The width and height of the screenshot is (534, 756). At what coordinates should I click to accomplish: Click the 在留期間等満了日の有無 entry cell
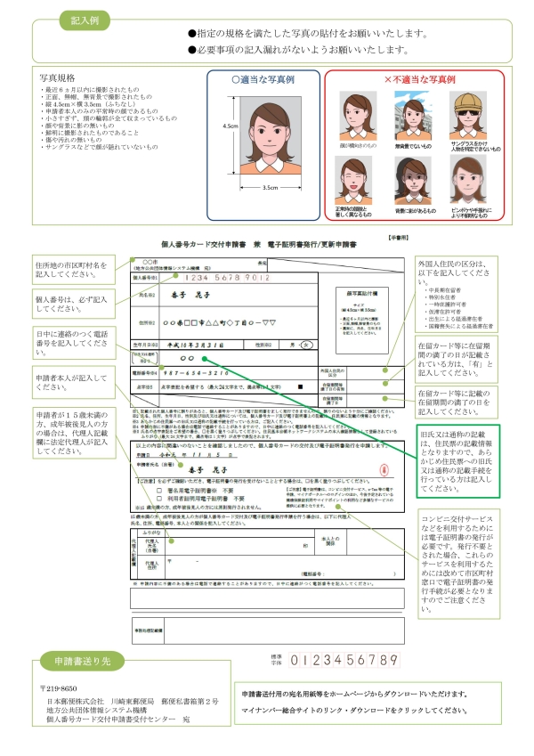[375, 386]
